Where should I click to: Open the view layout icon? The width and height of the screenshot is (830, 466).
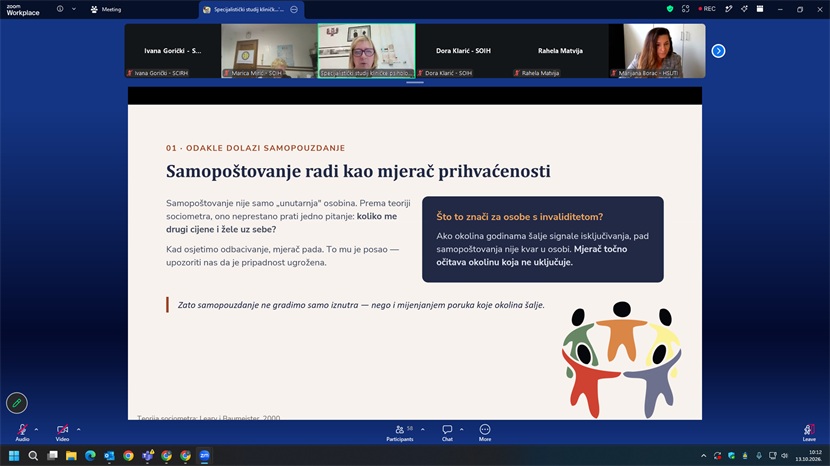point(760,8)
